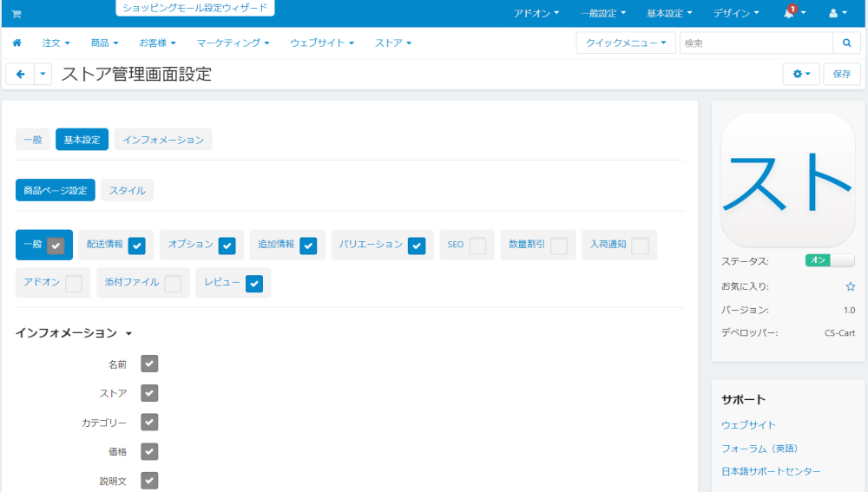Select the レビュー tab label
Image resolution: width=868 pixels, height=492 pixels.
222,282
